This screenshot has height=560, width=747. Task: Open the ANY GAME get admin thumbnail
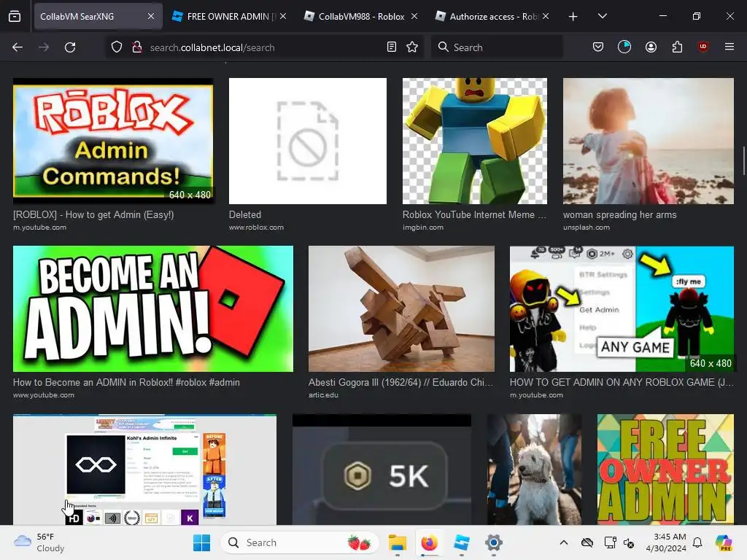point(622,308)
